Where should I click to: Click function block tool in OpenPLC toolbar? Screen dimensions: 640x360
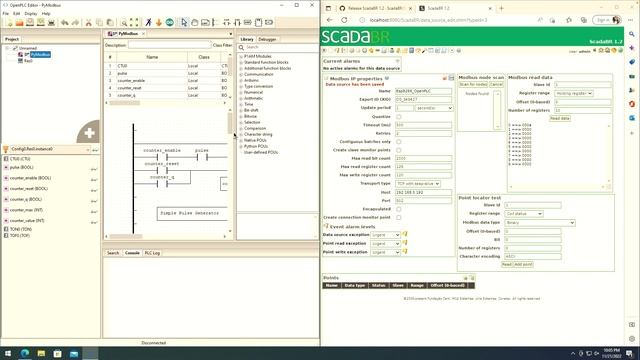tap(258, 22)
